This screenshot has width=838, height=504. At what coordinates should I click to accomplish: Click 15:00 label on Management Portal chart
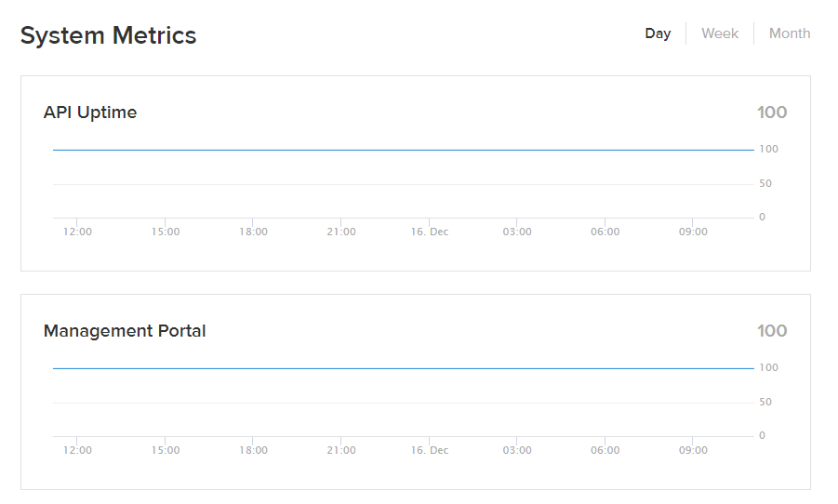[166, 450]
